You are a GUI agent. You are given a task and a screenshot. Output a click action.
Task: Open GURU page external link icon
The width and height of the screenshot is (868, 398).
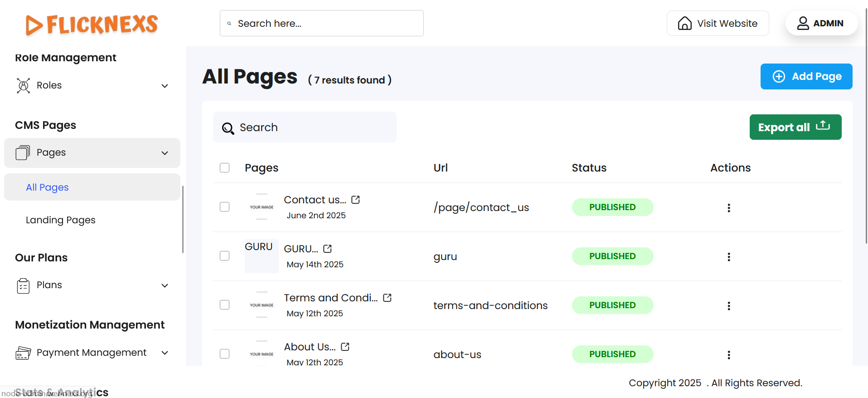[x=327, y=249]
